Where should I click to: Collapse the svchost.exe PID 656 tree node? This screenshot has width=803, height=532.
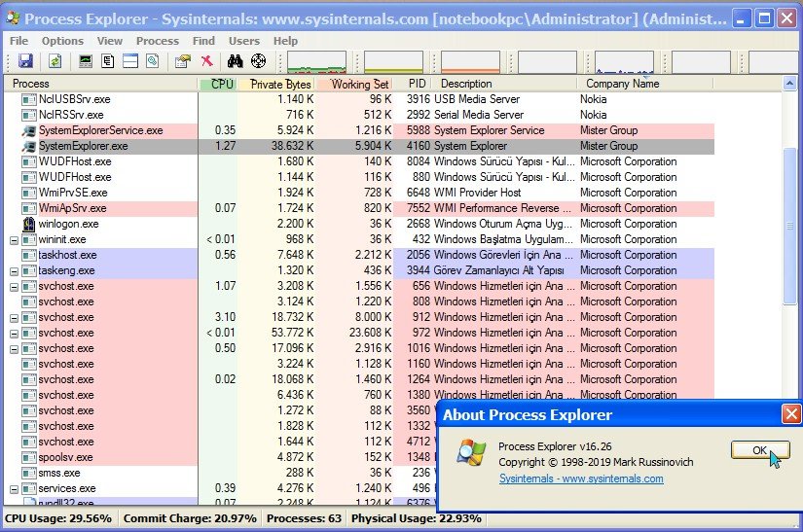click(x=14, y=287)
